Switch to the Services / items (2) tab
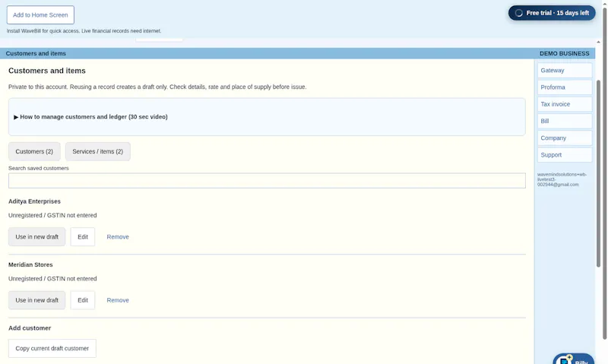 (98, 151)
